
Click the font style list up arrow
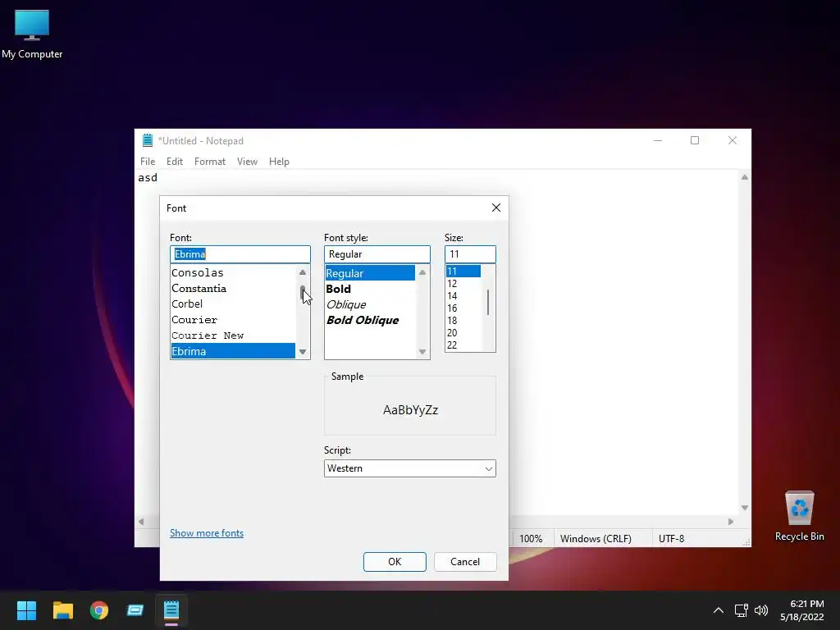click(x=422, y=272)
